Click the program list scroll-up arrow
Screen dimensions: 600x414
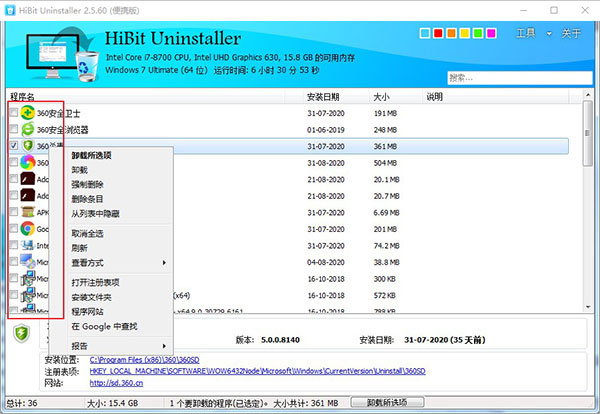[x=588, y=94]
